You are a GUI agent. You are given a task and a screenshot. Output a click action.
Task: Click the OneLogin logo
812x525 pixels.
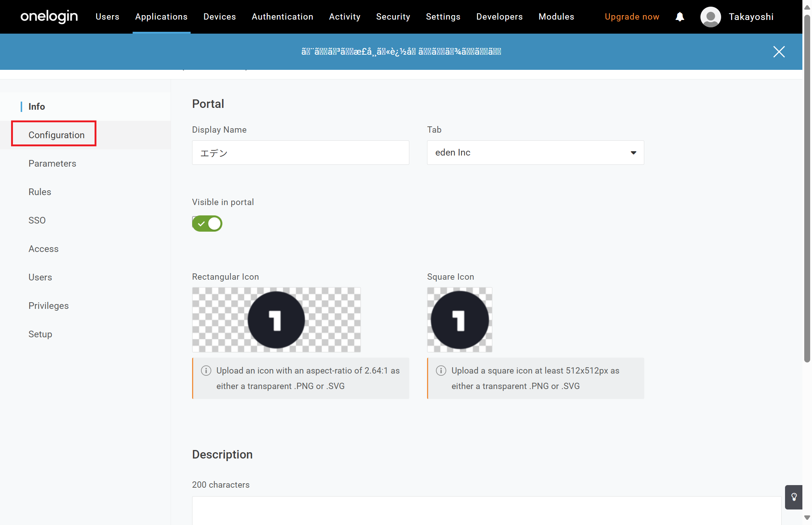click(49, 17)
